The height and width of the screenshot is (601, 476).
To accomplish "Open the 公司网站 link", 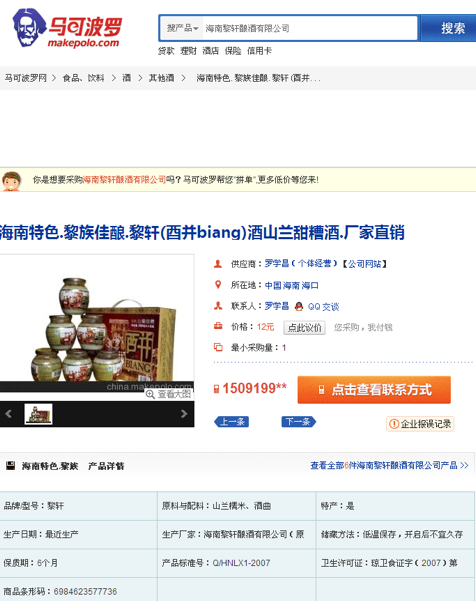I will [364, 264].
